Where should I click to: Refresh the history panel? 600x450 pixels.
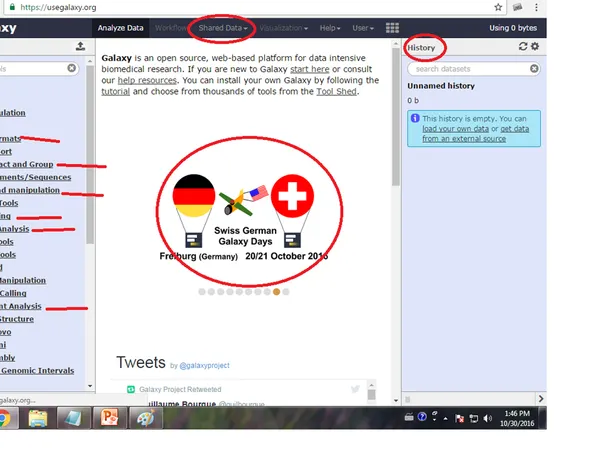coord(523,46)
